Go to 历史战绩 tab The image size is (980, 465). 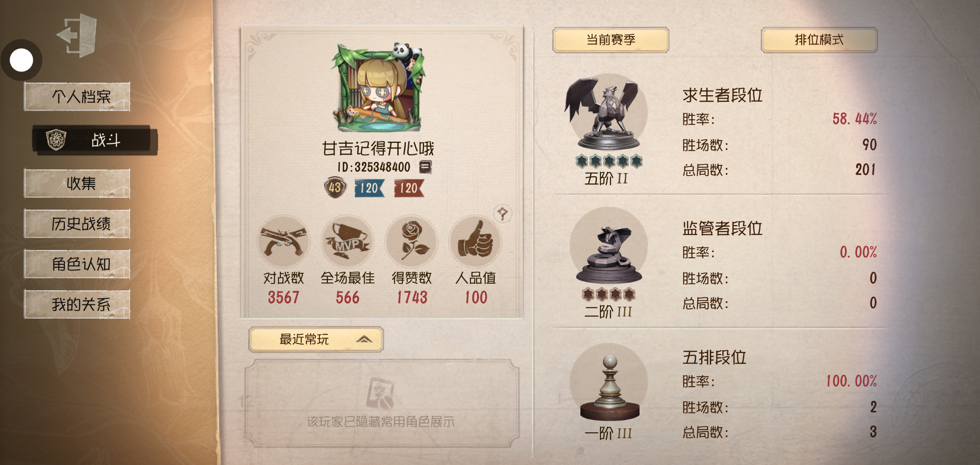[x=77, y=224]
